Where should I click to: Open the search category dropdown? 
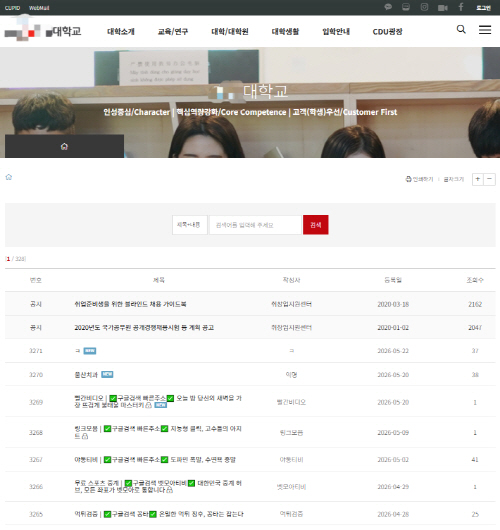pyautogui.click(x=189, y=225)
